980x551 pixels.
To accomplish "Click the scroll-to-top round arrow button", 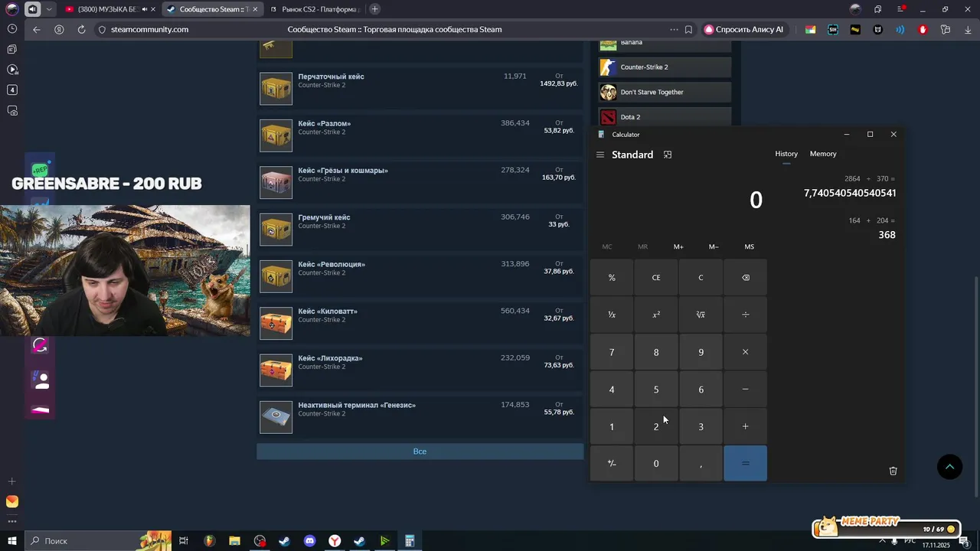I will coord(949,467).
